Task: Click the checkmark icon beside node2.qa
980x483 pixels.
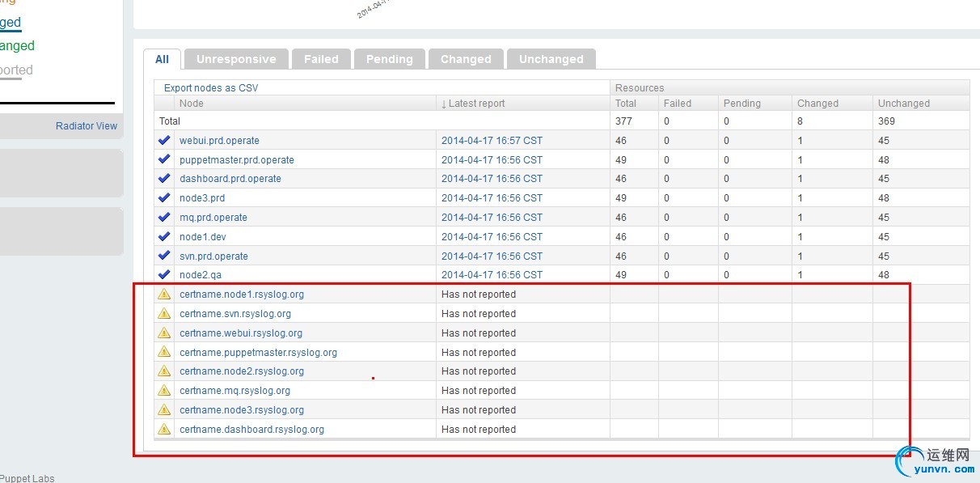Action: pyautogui.click(x=164, y=274)
